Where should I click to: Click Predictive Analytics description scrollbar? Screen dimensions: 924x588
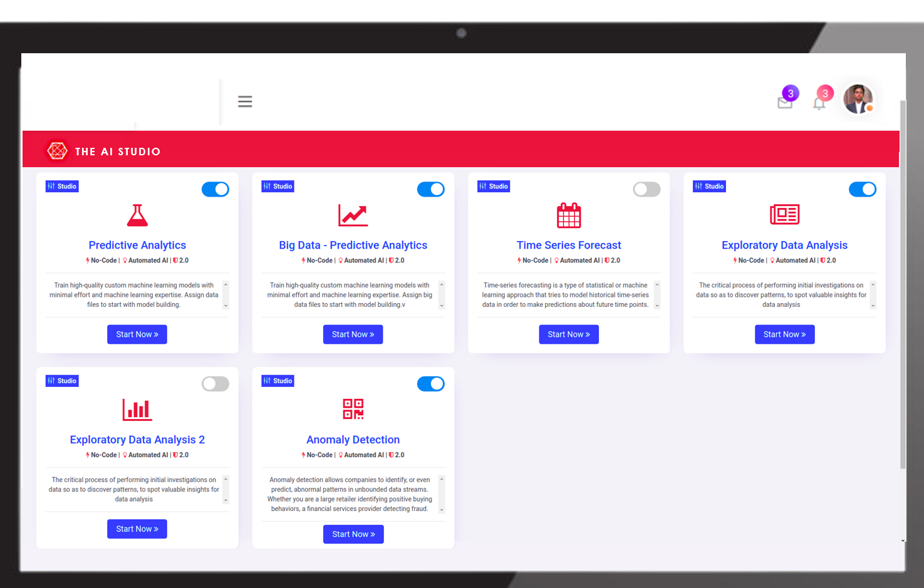(x=226, y=295)
